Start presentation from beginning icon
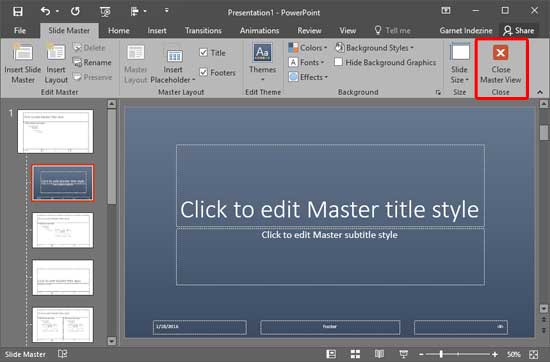 (105, 12)
